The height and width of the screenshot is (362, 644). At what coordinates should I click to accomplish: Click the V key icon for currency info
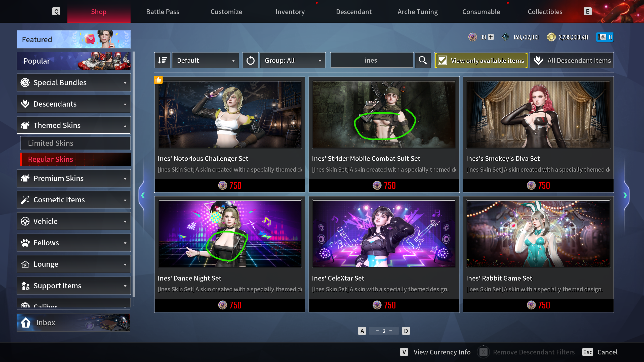404,352
